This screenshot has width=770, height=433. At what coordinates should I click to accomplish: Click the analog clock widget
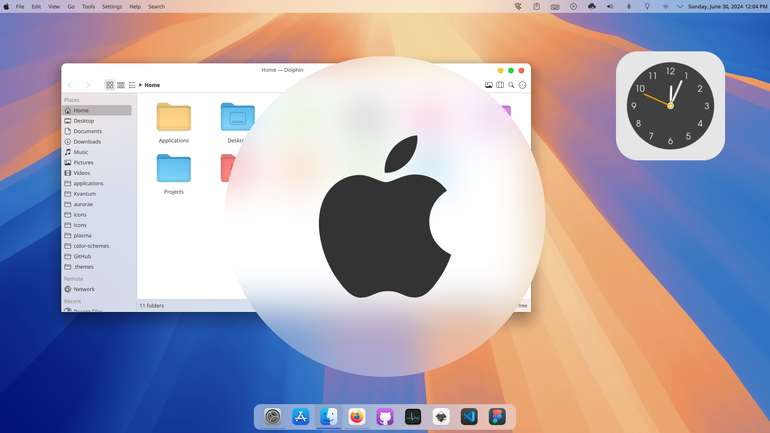point(670,106)
